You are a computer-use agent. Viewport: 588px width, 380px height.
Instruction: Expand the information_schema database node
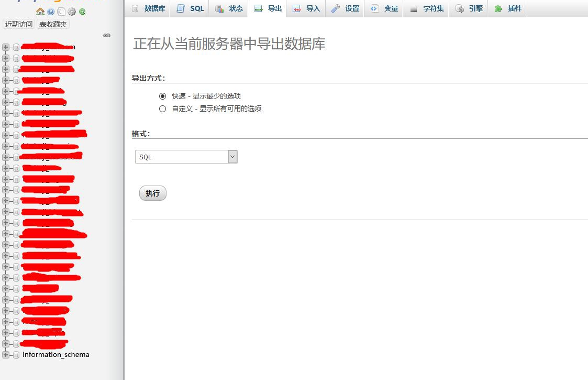[5, 354]
